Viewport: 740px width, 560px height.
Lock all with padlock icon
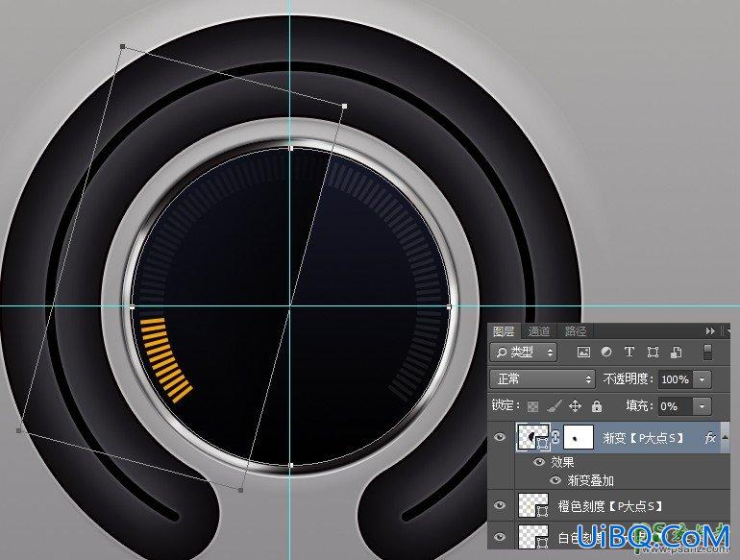coord(597,406)
